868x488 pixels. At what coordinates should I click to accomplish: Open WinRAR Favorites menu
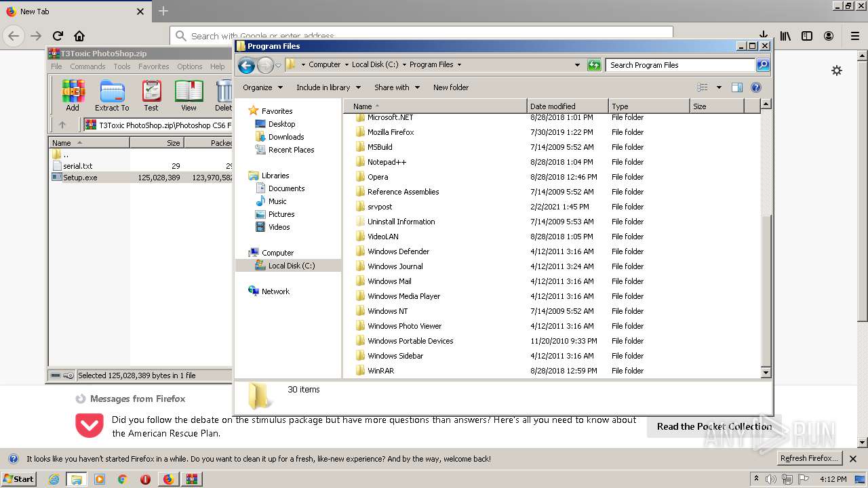(x=154, y=66)
